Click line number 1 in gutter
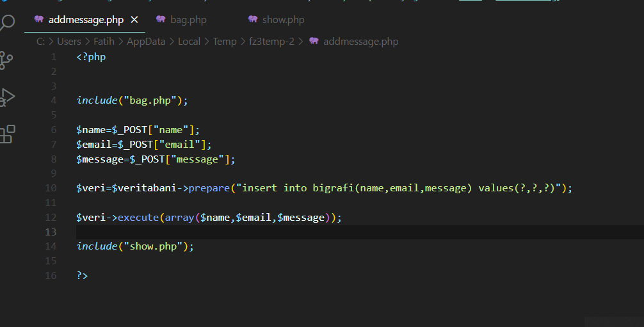Screen dimensions: 644x327 click(54, 57)
